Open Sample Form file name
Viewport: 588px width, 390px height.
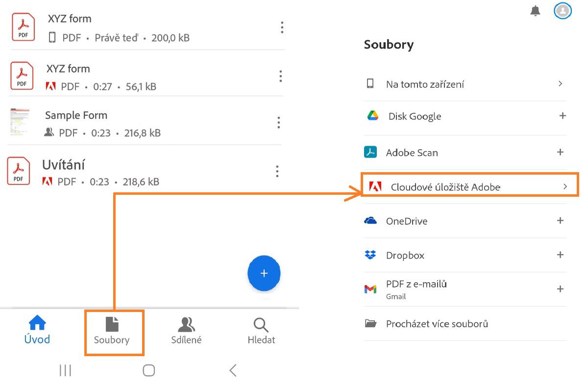coord(76,115)
